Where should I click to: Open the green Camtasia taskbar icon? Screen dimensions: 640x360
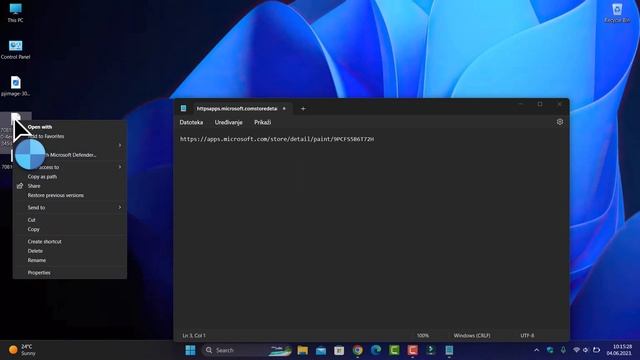point(394,350)
